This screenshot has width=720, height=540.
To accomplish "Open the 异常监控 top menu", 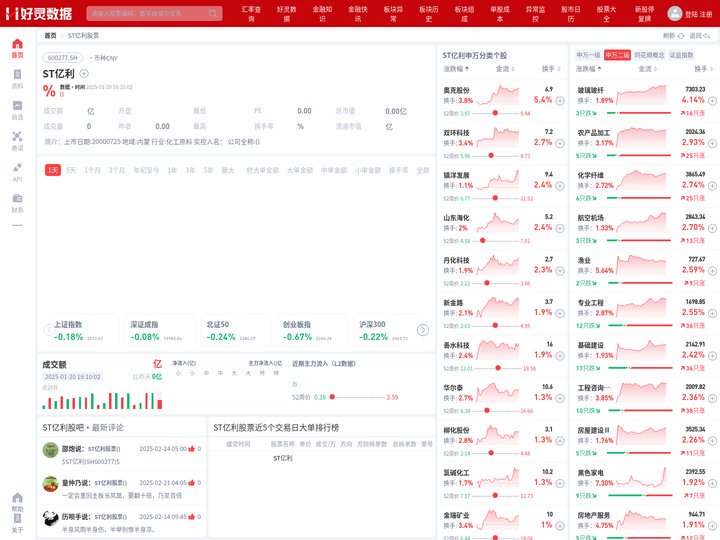I will pos(535,14).
